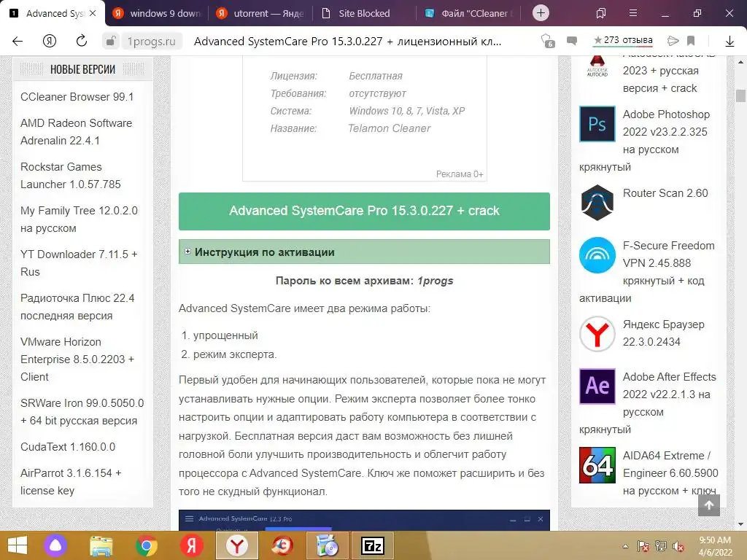Click the F-Secure Freedome VPN icon

click(x=597, y=254)
